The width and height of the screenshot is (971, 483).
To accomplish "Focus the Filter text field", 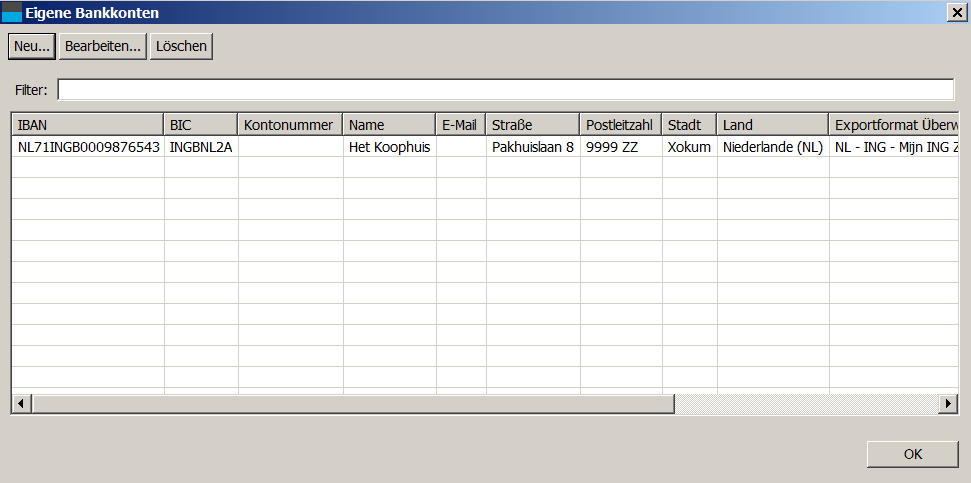I will (506, 89).
